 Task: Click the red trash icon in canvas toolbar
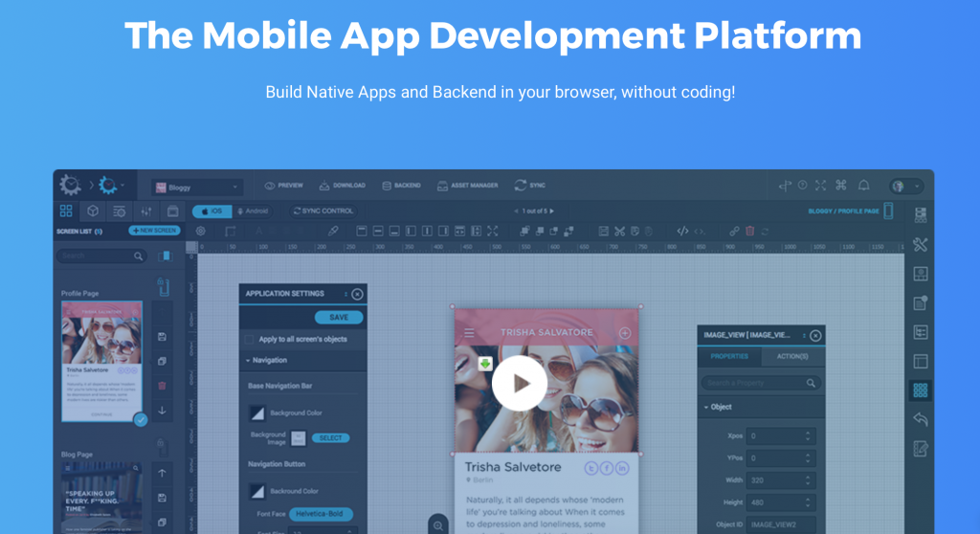(750, 231)
